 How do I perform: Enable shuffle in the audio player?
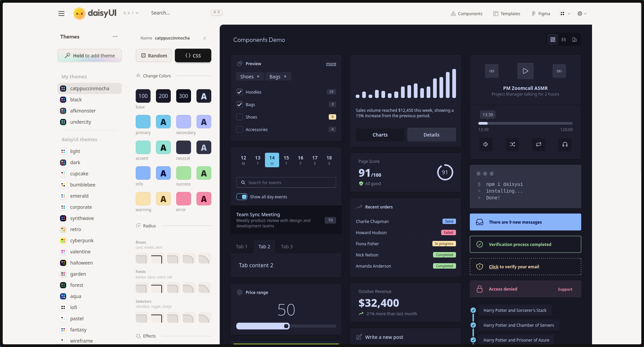pyautogui.click(x=512, y=144)
